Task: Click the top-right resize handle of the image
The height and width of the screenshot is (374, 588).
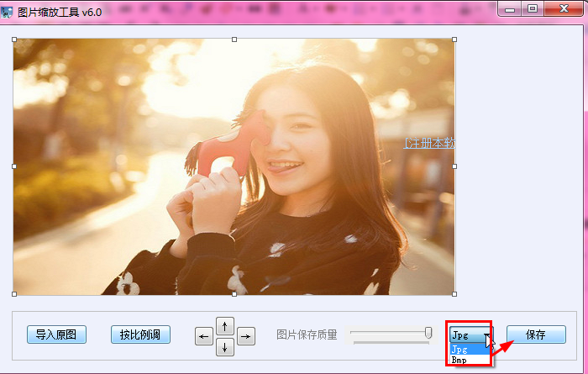Action: 454,40
